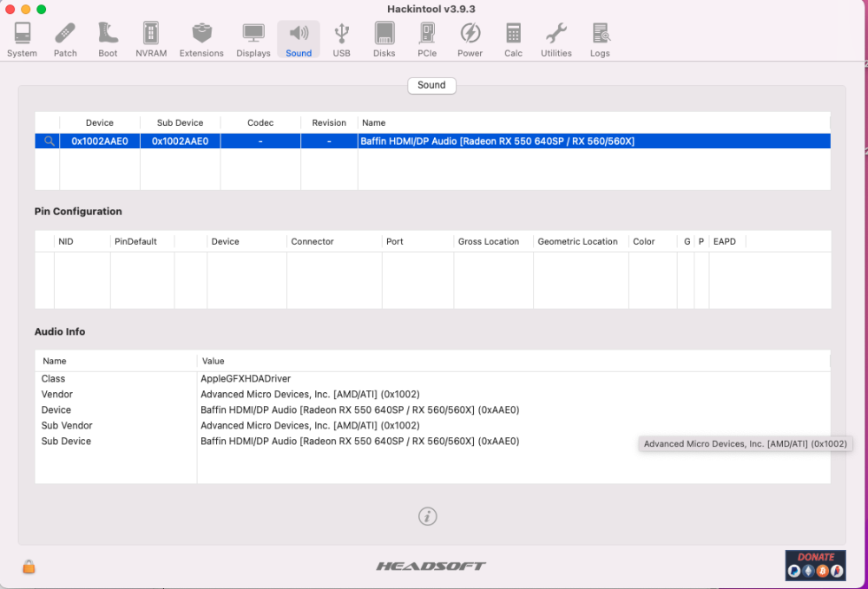Select the Sound toolbar icon
868x589 pixels.
tap(299, 40)
